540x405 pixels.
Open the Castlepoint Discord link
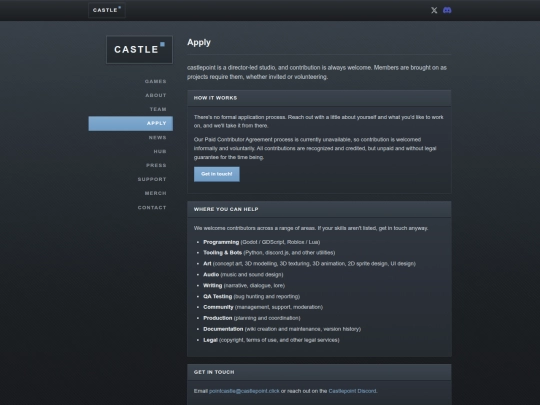(x=352, y=391)
